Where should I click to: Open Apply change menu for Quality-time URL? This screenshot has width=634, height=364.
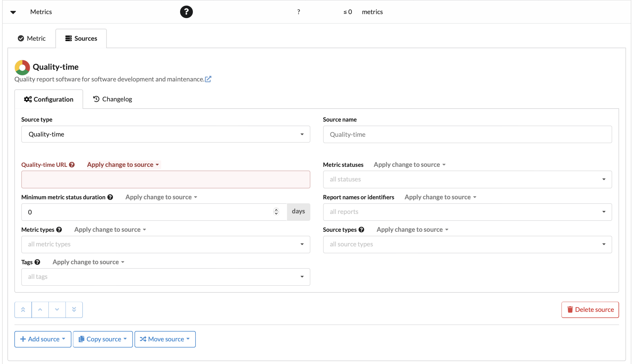click(123, 165)
